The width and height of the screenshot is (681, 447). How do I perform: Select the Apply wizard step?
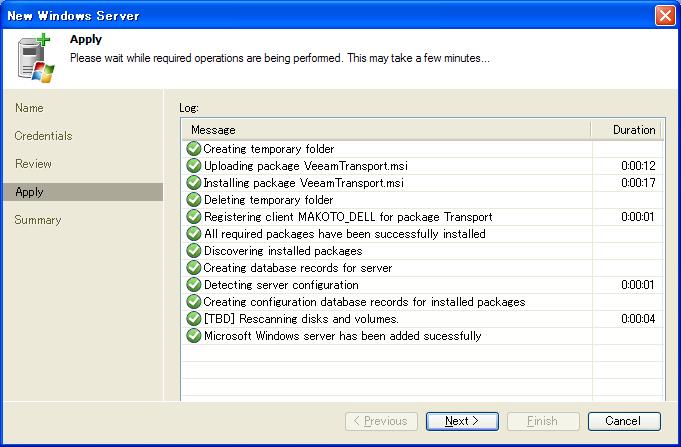click(x=83, y=192)
